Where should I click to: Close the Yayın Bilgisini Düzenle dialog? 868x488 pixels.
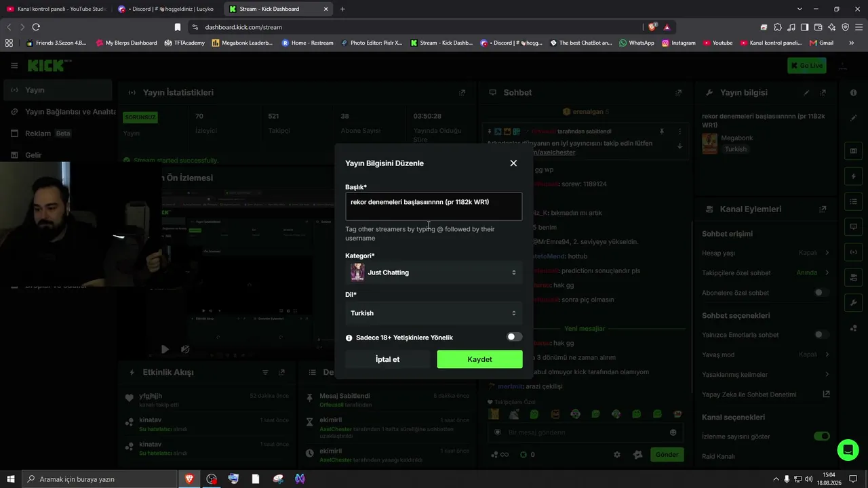[x=513, y=163]
